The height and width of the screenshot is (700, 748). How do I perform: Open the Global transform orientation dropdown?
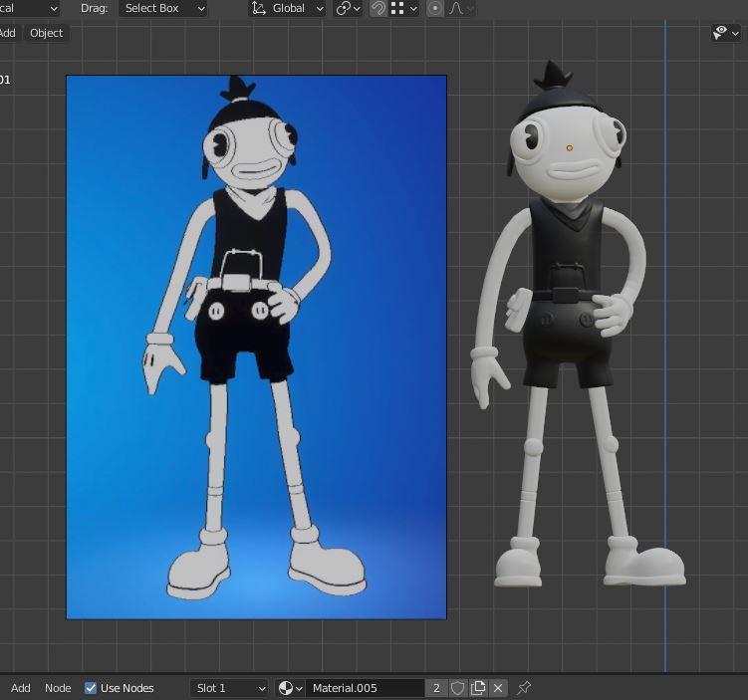pos(288,8)
